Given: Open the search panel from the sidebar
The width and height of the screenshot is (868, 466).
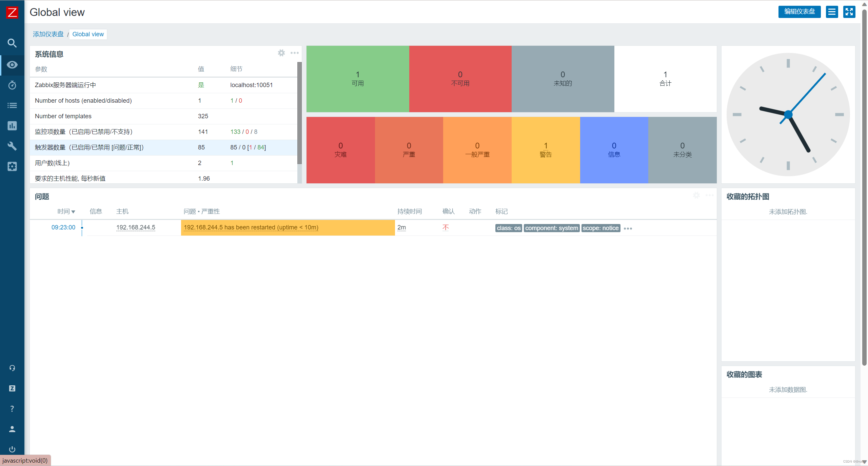Looking at the screenshot, I should coord(12,43).
